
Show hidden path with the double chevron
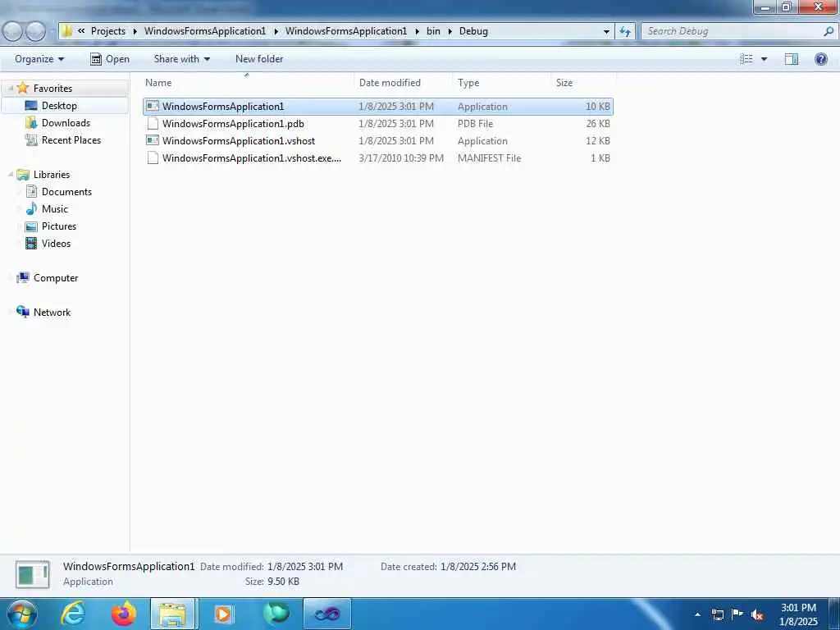coord(81,31)
